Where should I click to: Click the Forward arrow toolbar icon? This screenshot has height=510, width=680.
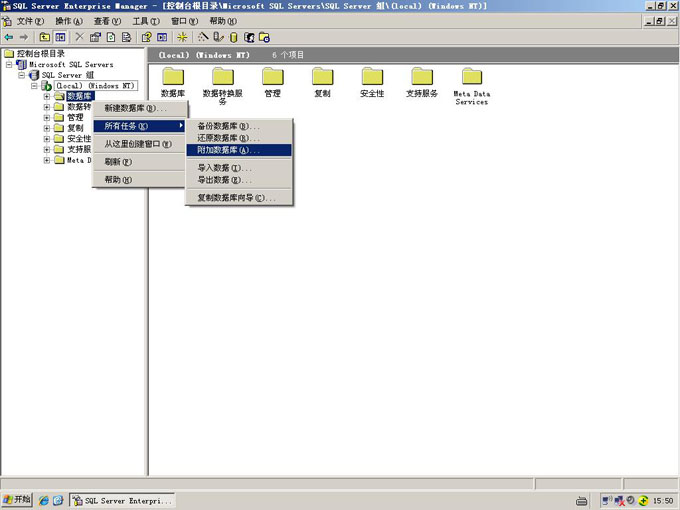click(24, 37)
